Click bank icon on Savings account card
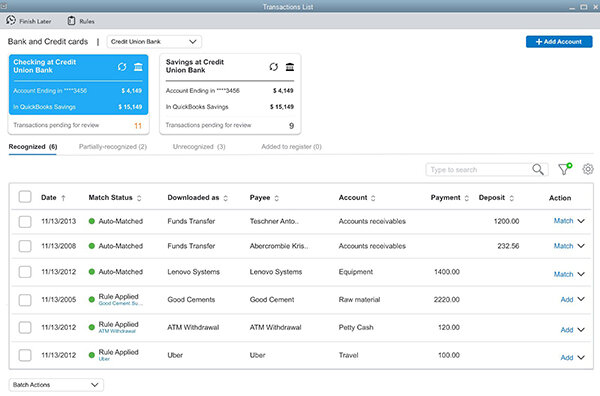600x396 pixels. pyautogui.click(x=290, y=67)
